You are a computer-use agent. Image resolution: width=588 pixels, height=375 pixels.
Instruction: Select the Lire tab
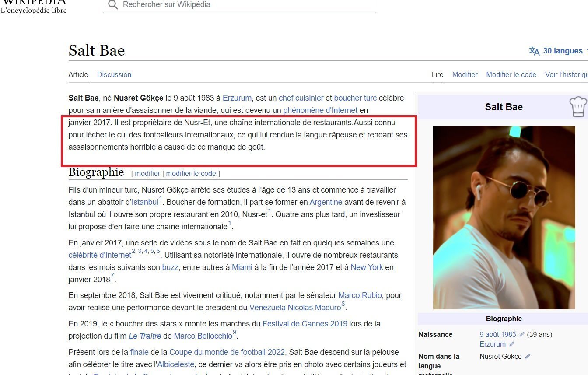[x=437, y=74]
